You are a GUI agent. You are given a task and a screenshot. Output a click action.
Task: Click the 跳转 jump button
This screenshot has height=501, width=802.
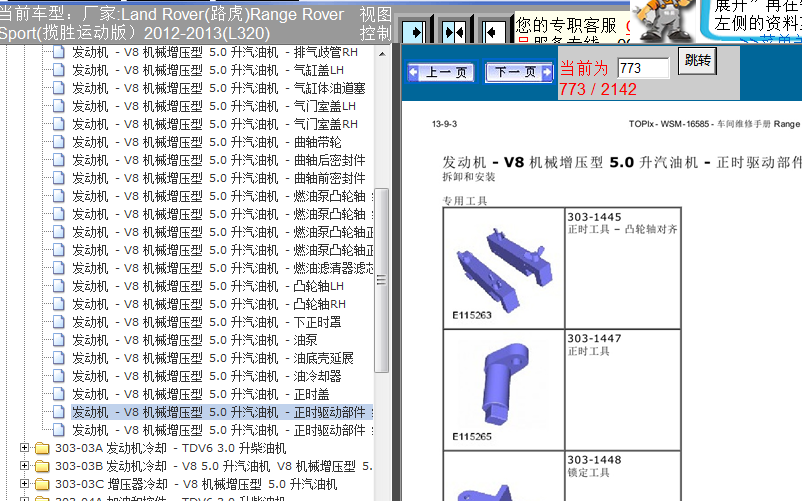pos(697,61)
